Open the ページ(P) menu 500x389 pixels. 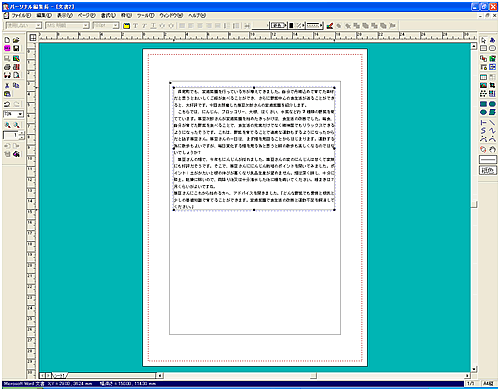(87, 16)
